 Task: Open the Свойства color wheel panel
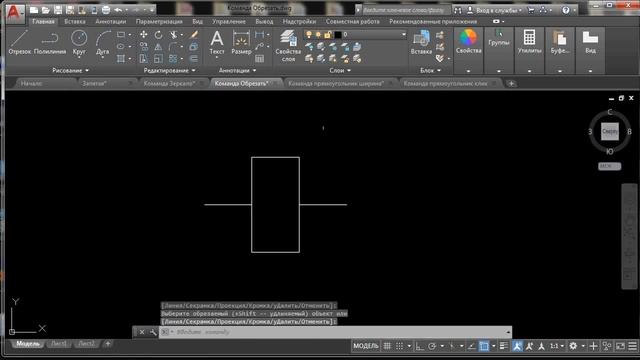point(468,42)
